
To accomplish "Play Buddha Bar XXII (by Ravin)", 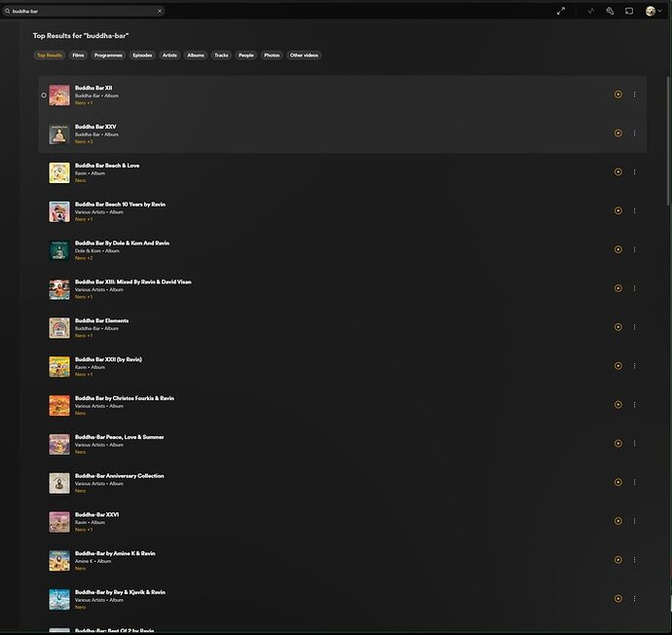I will click(618, 366).
